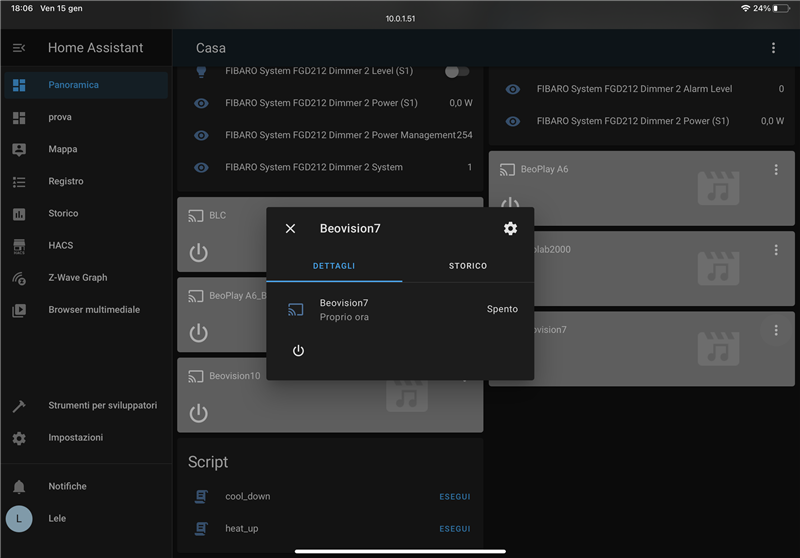Screen dimensions: 800x558
Task: Open Beovision7 dialog settings gear
Action: tap(510, 229)
